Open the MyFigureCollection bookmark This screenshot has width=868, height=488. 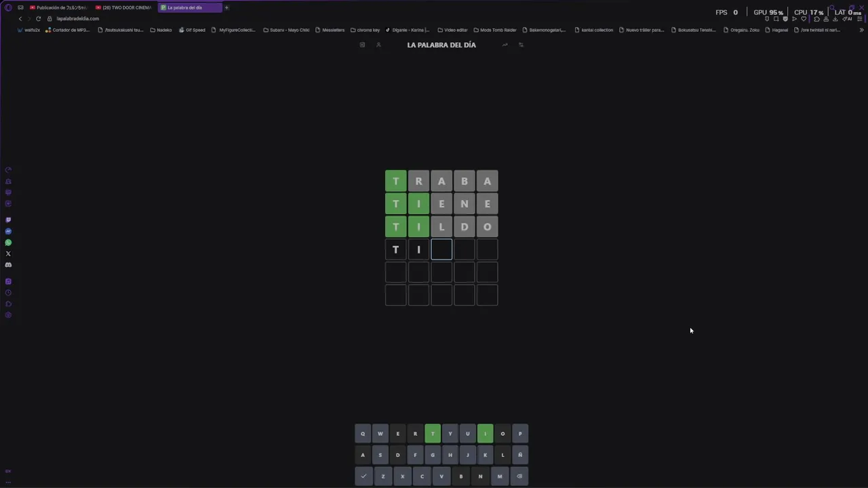[x=233, y=30]
